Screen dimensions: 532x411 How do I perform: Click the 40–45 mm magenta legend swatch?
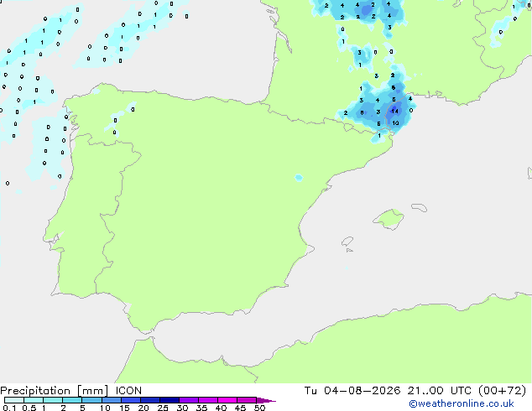point(227,400)
